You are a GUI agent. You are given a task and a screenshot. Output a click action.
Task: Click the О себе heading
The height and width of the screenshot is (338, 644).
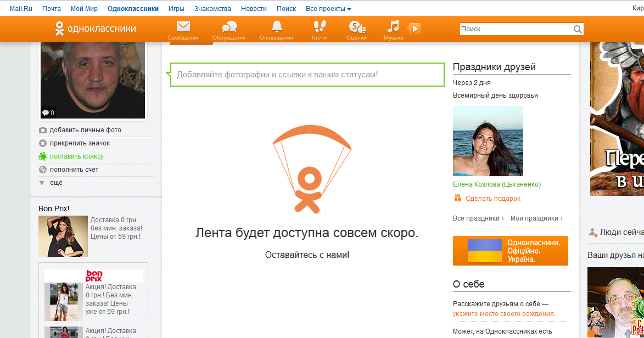click(x=469, y=284)
